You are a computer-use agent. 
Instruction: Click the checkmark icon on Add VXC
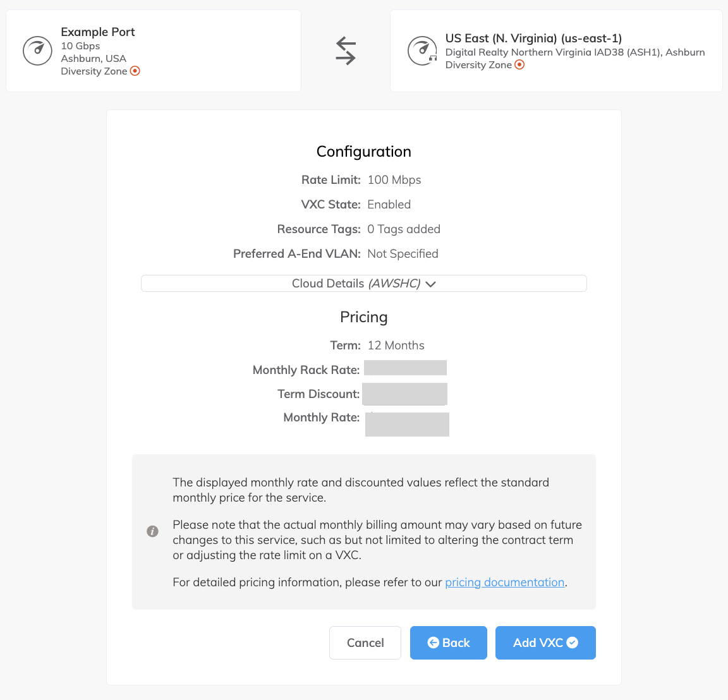(x=573, y=643)
